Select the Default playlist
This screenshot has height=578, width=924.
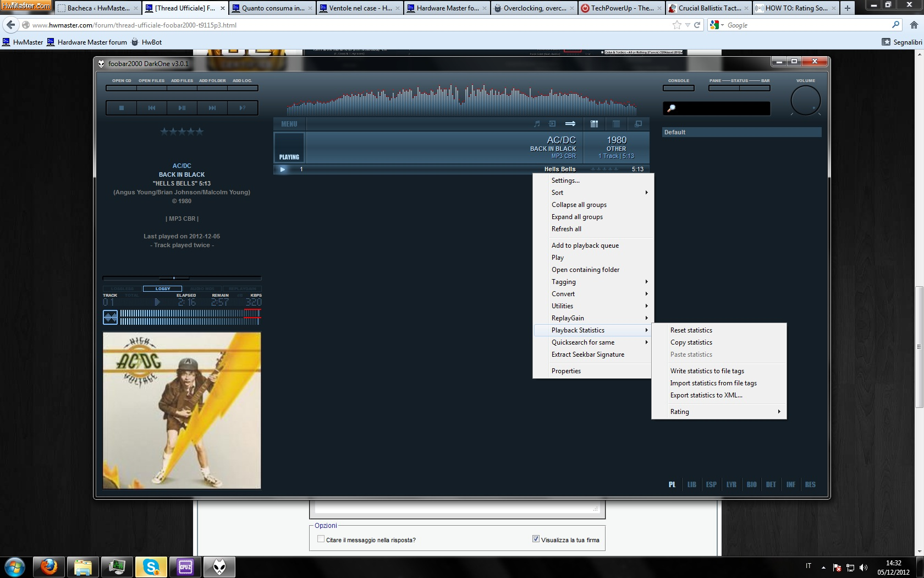[x=741, y=132]
